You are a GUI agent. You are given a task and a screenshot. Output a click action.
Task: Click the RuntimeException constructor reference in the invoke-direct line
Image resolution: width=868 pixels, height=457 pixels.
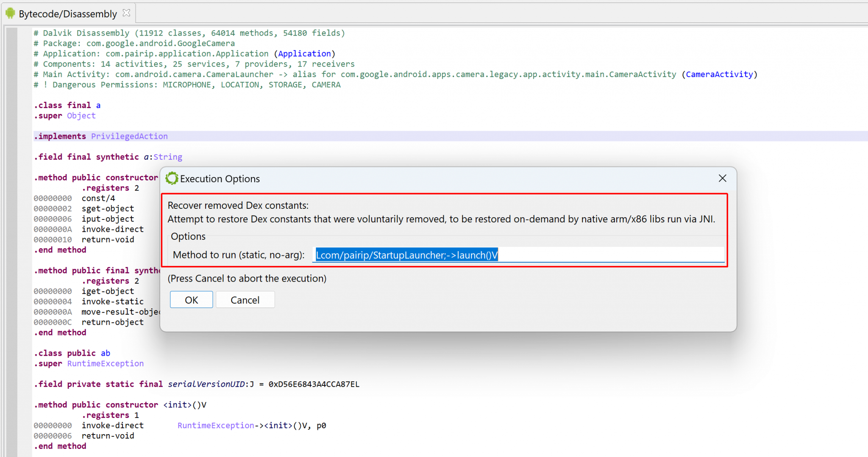[217, 425]
